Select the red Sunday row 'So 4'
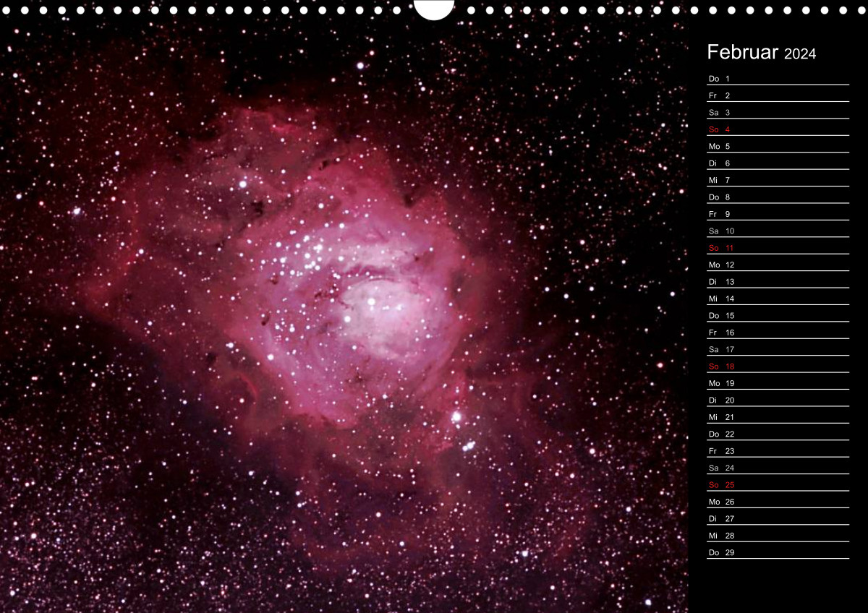Viewport: 868px width, 613px height. (x=778, y=128)
